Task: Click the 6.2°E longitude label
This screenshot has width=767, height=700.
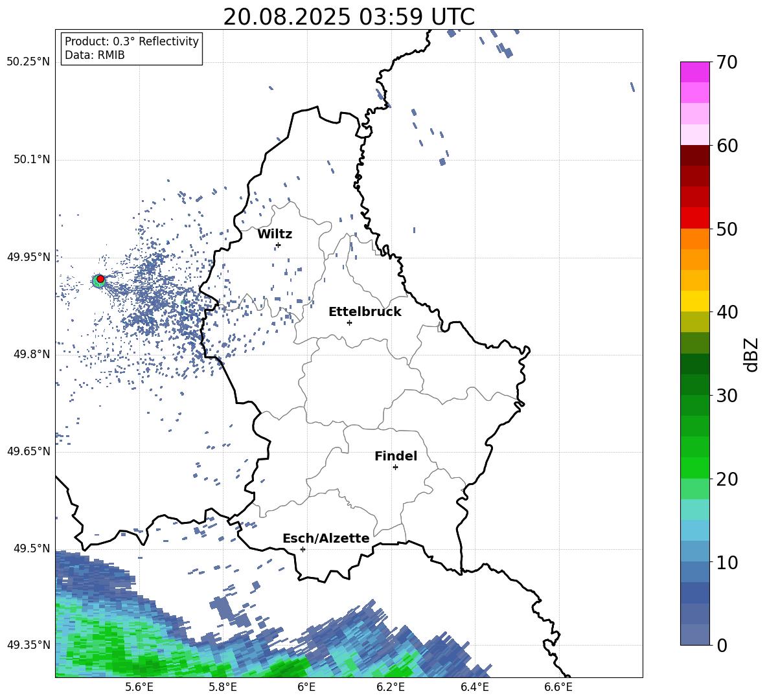Action: pos(391,687)
